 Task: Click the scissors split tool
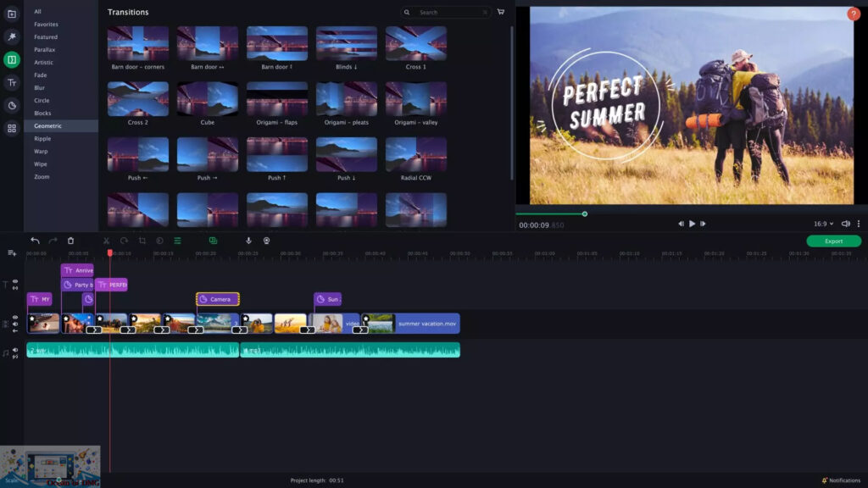106,241
